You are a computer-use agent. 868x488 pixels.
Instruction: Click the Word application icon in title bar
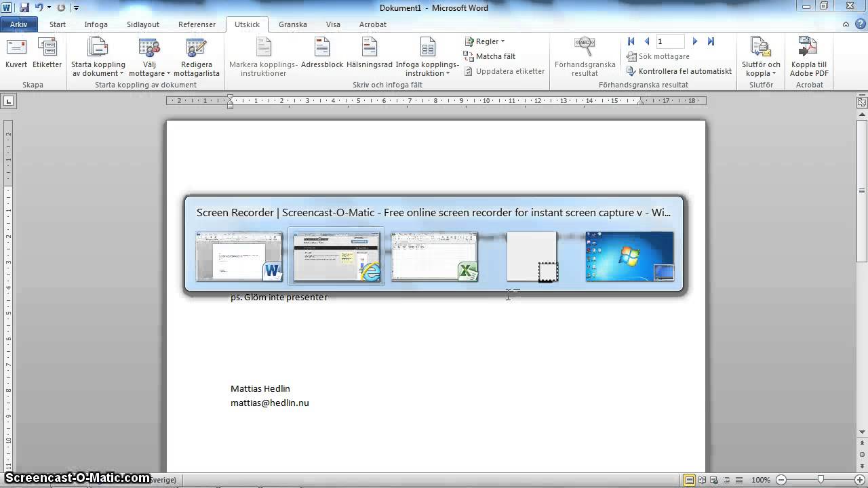7,7
